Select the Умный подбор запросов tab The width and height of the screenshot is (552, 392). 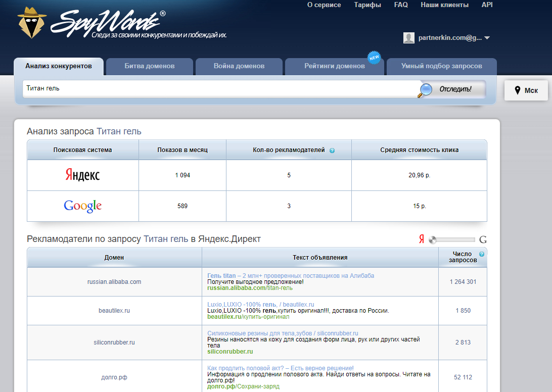[x=441, y=66]
